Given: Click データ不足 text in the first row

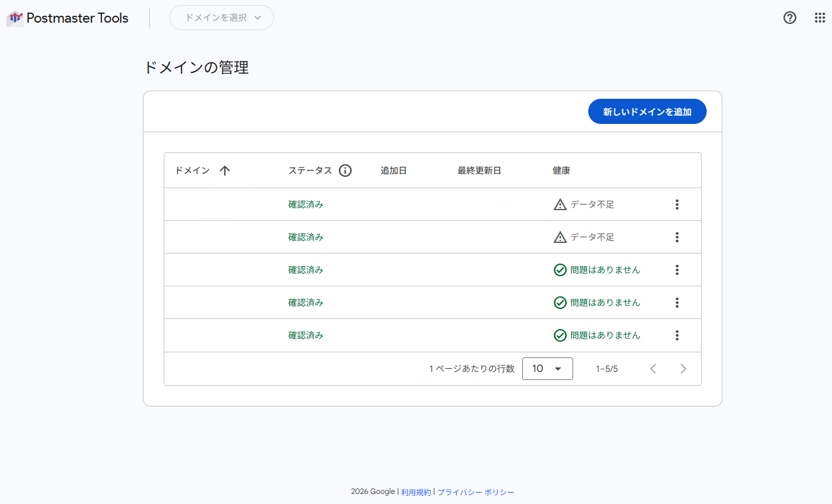Looking at the screenshot, I should (x=592, y=204).
